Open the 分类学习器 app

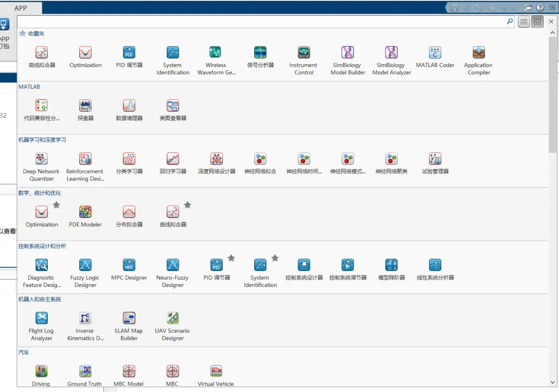click(129, 163)
